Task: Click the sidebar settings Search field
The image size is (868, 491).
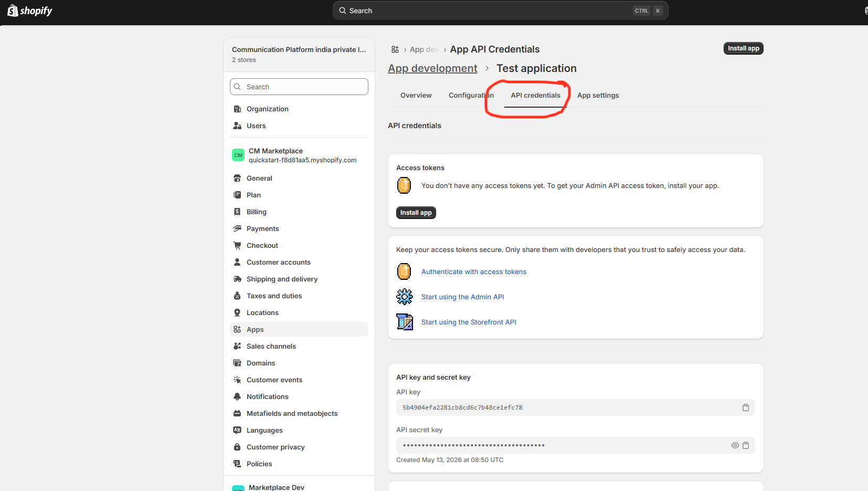Action: coord(299,87)
